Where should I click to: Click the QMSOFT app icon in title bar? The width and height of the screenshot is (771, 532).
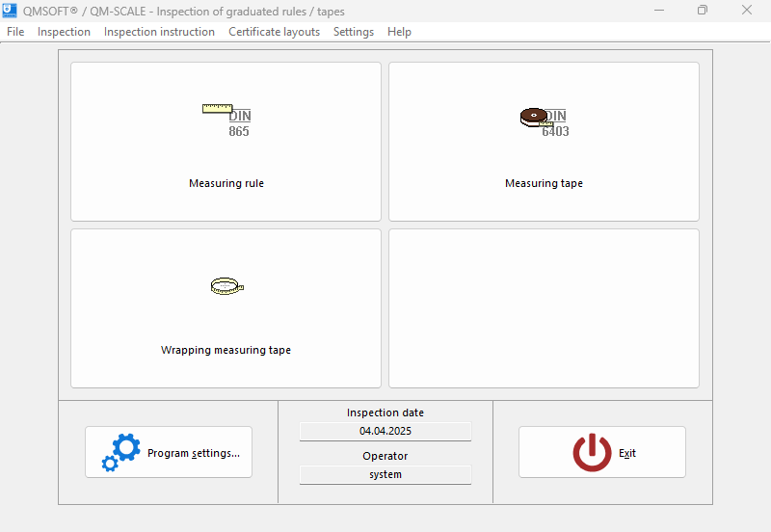click(x=10, y=11)
